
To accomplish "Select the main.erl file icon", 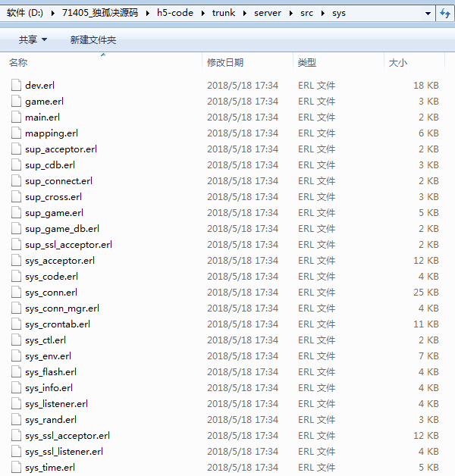I will pos(17,117).
